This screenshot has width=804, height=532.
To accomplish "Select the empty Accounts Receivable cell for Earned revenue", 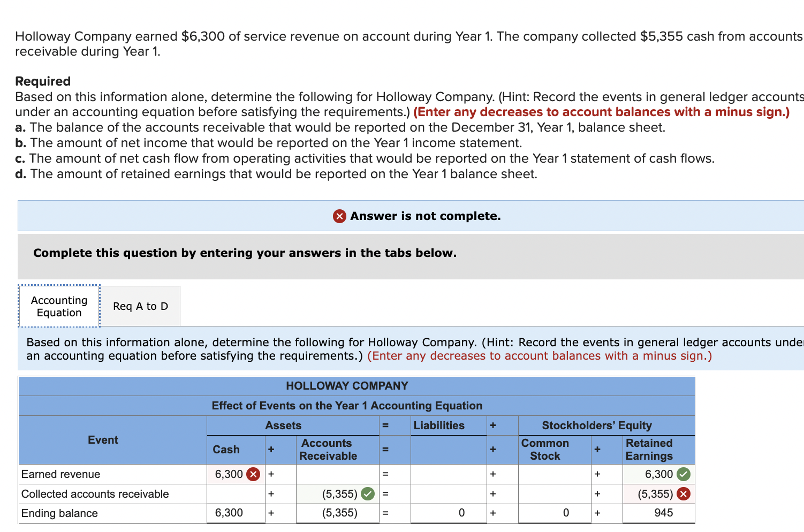I will coord(337,474).
